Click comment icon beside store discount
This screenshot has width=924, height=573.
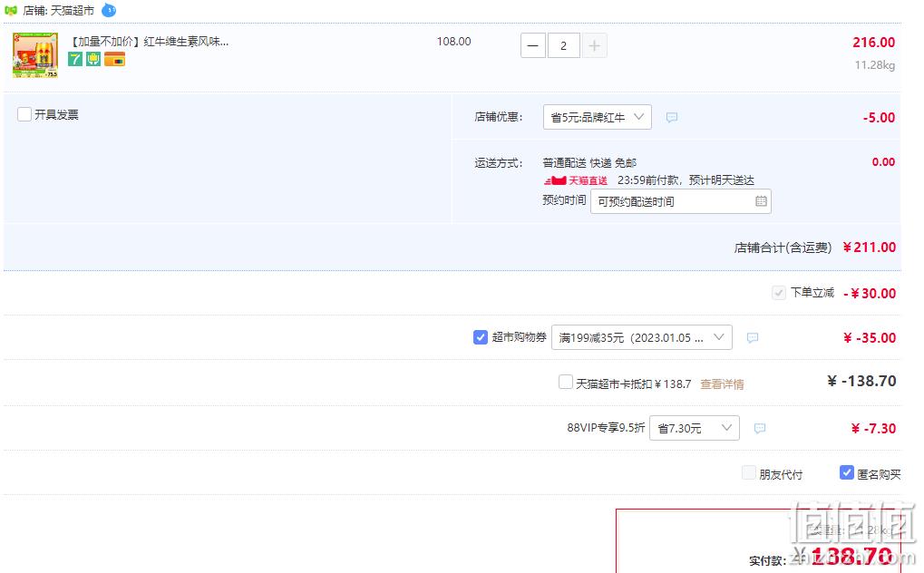671,117
